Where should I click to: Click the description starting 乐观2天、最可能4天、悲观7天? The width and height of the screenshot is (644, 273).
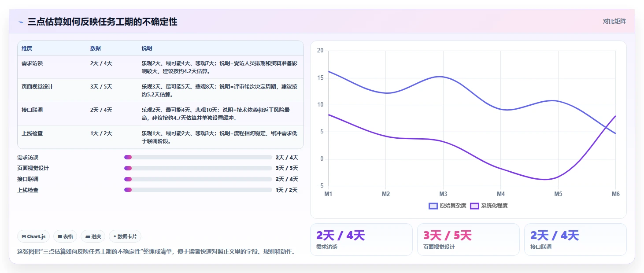click(x=219, y=67)
